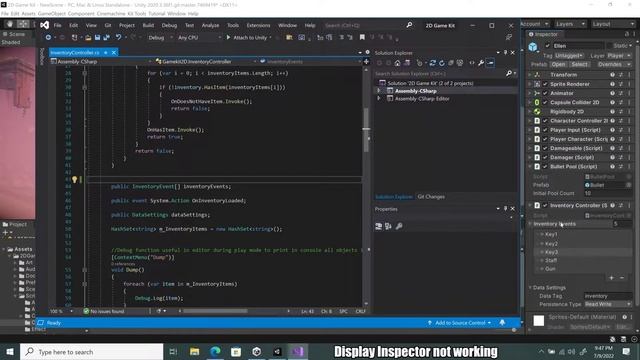
Task: Toggle the Capsule Collider 2D checkbox
Action: [545, 102]
